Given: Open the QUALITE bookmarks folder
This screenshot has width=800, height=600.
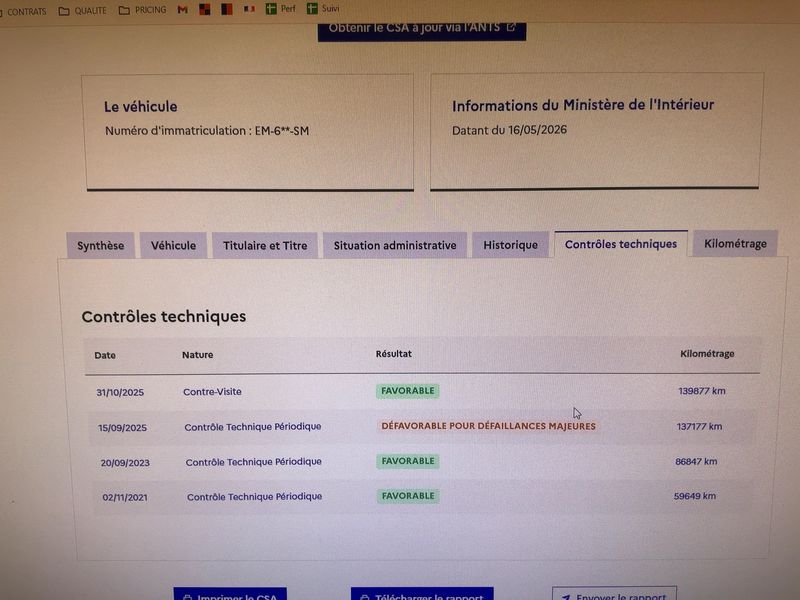Looking at the screenshot, I should tap(82, 11).
